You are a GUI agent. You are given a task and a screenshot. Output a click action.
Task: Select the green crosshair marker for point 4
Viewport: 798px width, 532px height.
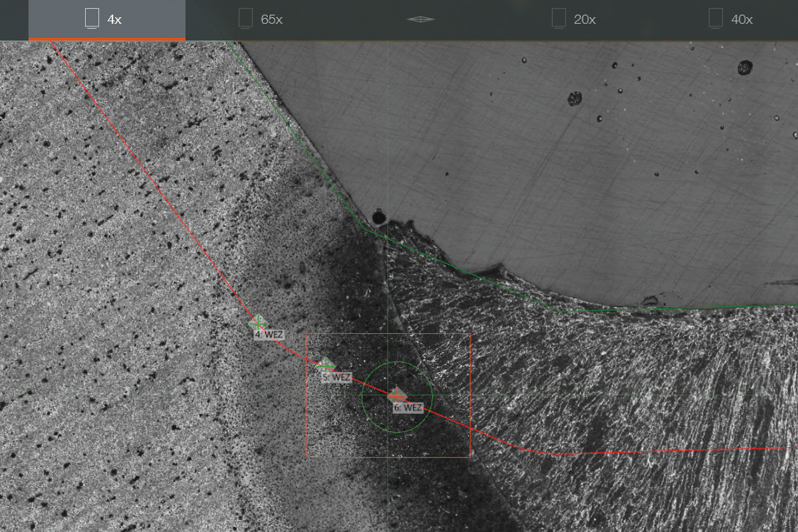(x=258, y=323)
